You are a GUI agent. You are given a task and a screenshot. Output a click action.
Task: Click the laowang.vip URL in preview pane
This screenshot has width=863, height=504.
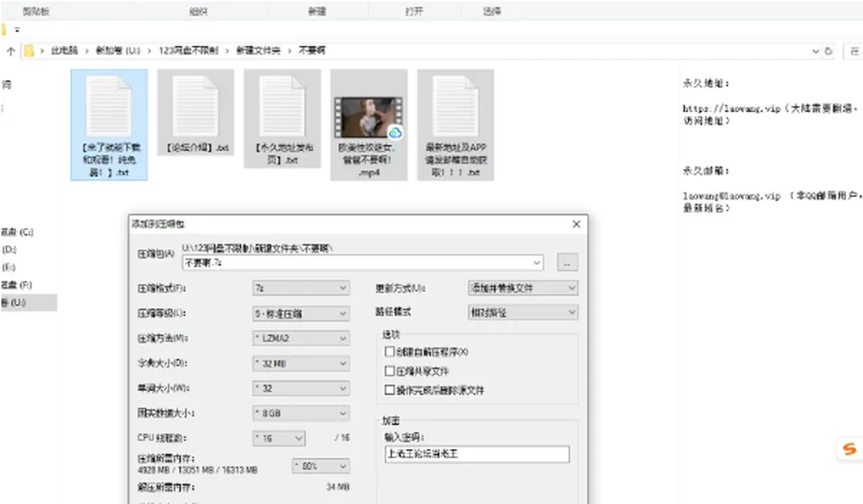pyautogui.click(x=732, y=109)
